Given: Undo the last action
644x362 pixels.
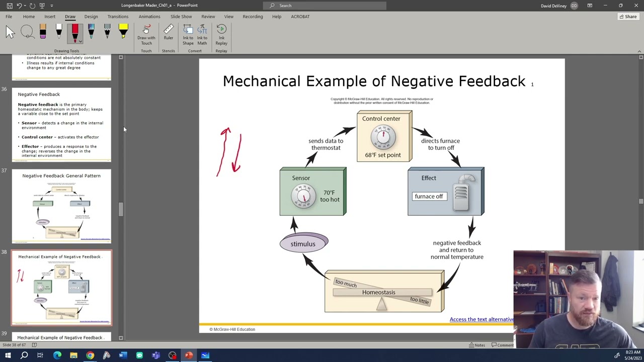Looking at the screenshot, I should (19, 6).
